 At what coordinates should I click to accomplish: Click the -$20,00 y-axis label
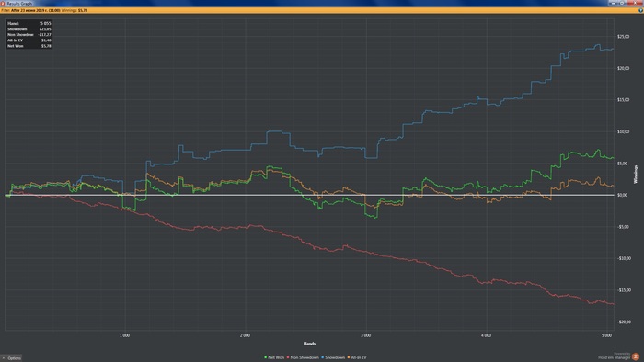624,322
